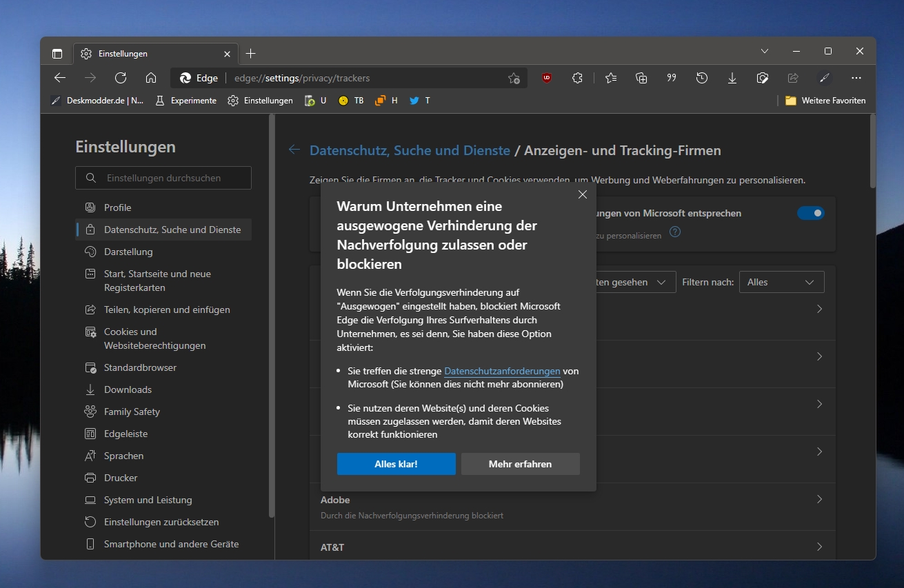Click the pen toolbar icon left of the three-dot menu

pos(823,78)
